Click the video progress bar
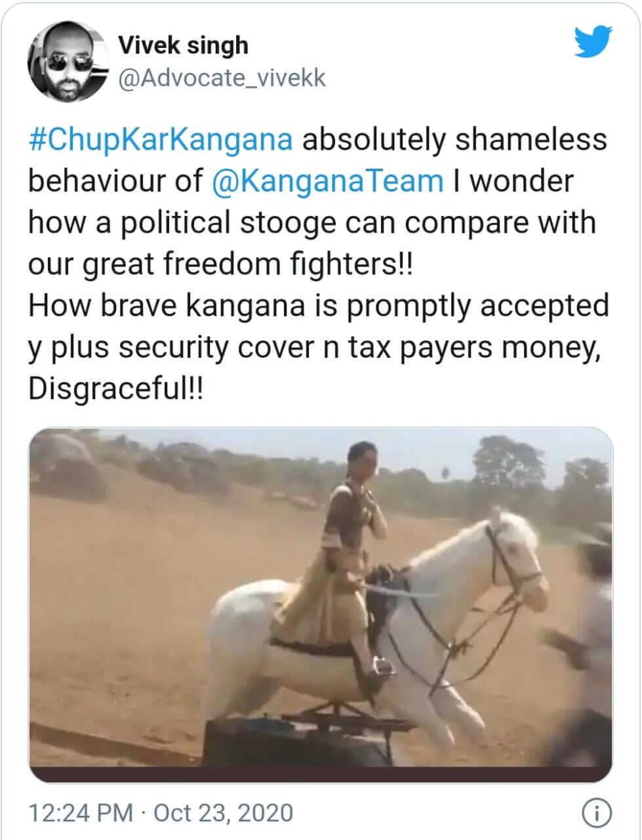 tap(321, 774)
